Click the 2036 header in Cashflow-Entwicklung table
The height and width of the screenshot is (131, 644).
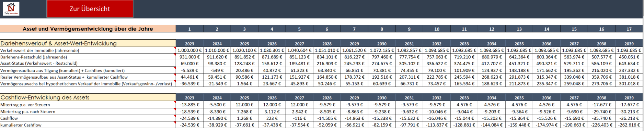point(547,98)
